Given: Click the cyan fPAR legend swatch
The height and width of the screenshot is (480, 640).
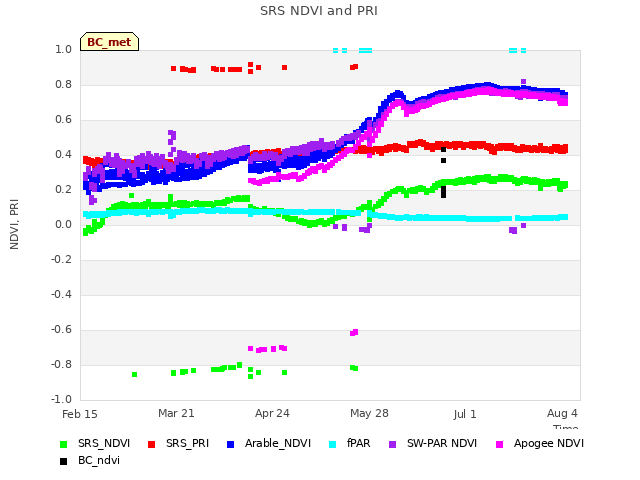Looking at the screenshot, I should [x=333, y=444].
